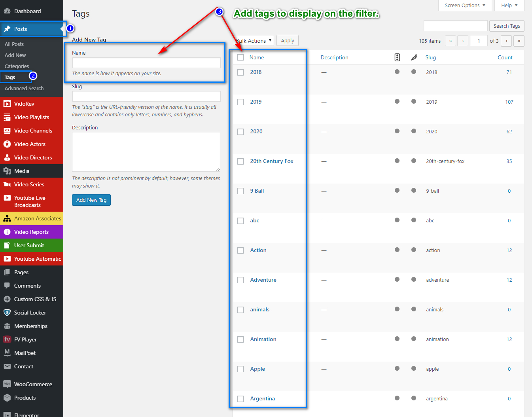
Task: Click the SEO score column header icon
Action: pos(397,57)
